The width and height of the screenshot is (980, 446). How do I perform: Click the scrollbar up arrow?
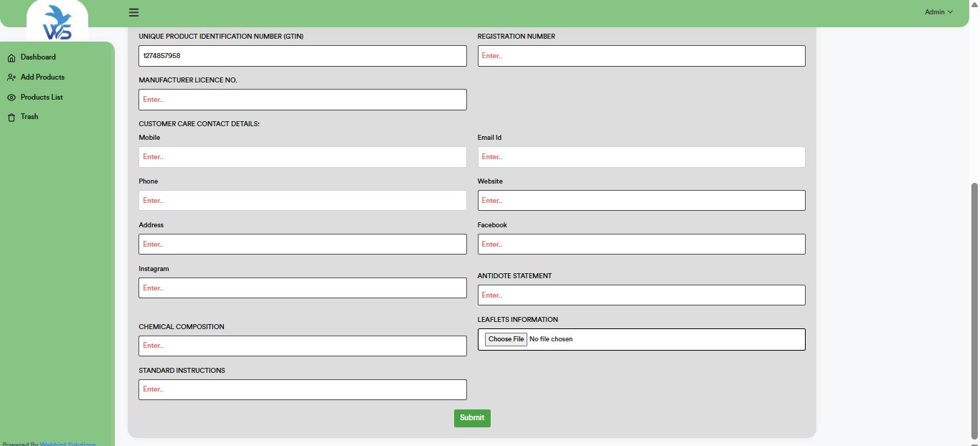point(974,4)
